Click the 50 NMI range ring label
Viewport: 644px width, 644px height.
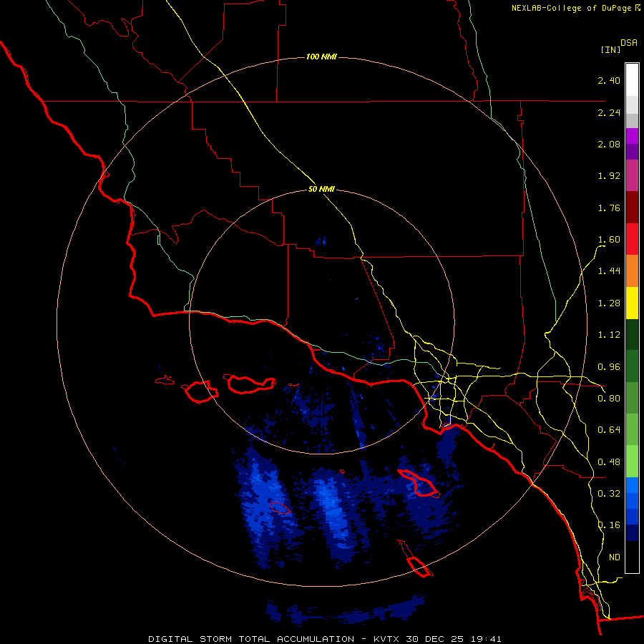coord(321,190)
